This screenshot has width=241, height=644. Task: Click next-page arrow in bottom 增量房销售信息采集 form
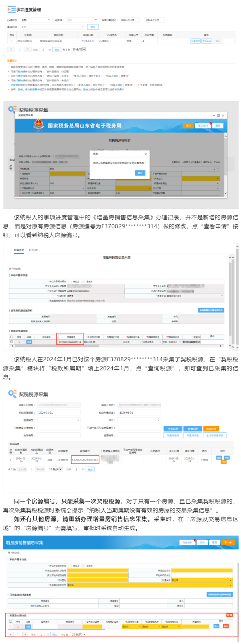[25, 634]
